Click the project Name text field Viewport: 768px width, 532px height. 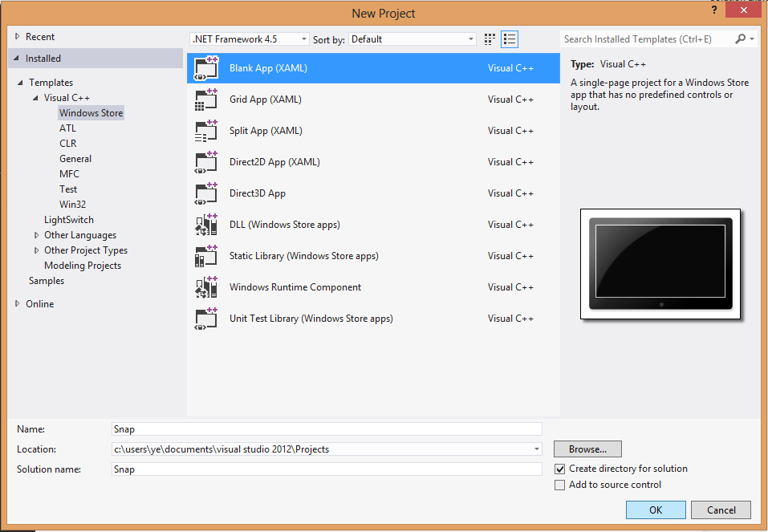tap(327, 429)
